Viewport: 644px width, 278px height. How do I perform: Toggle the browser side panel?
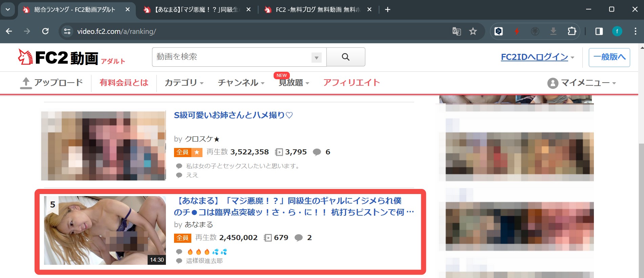[x=599, y=31]
